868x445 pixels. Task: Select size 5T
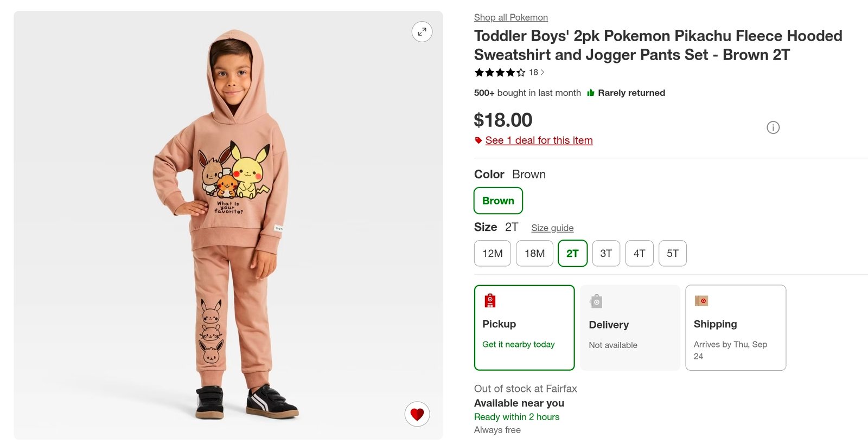pos(673,253)
